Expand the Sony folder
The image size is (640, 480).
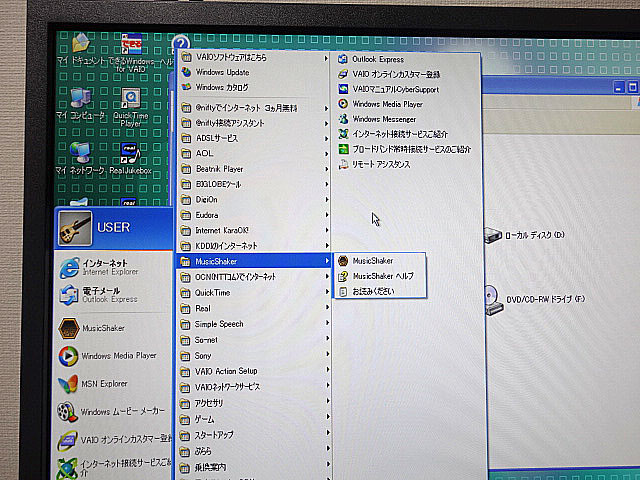[x=253, y=356]
